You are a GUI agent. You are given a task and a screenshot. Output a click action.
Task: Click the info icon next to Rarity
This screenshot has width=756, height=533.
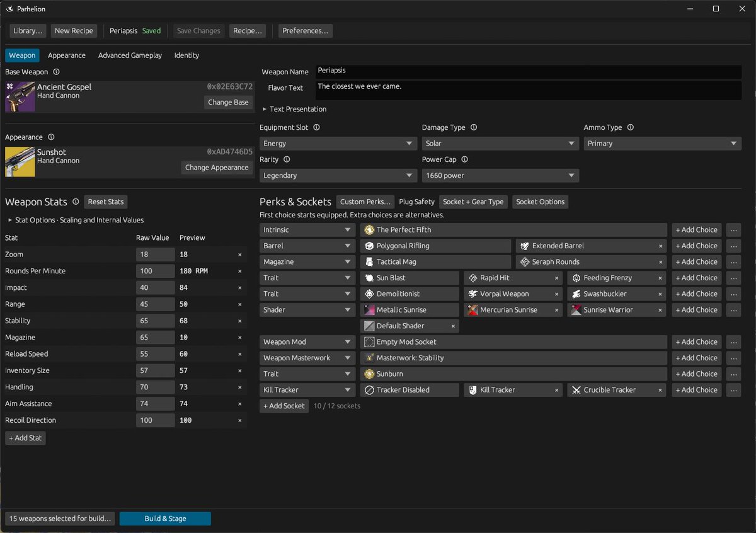pos(287,159)
